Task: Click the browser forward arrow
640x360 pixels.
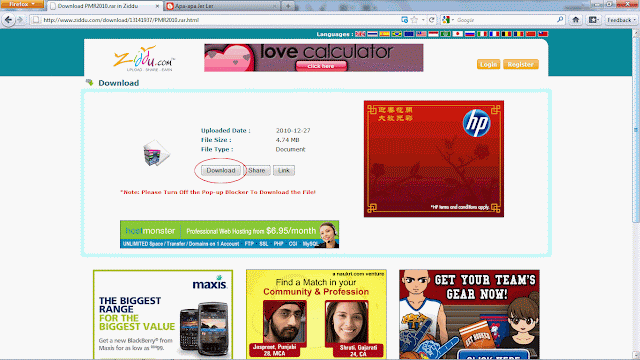Action: point(20,20)
